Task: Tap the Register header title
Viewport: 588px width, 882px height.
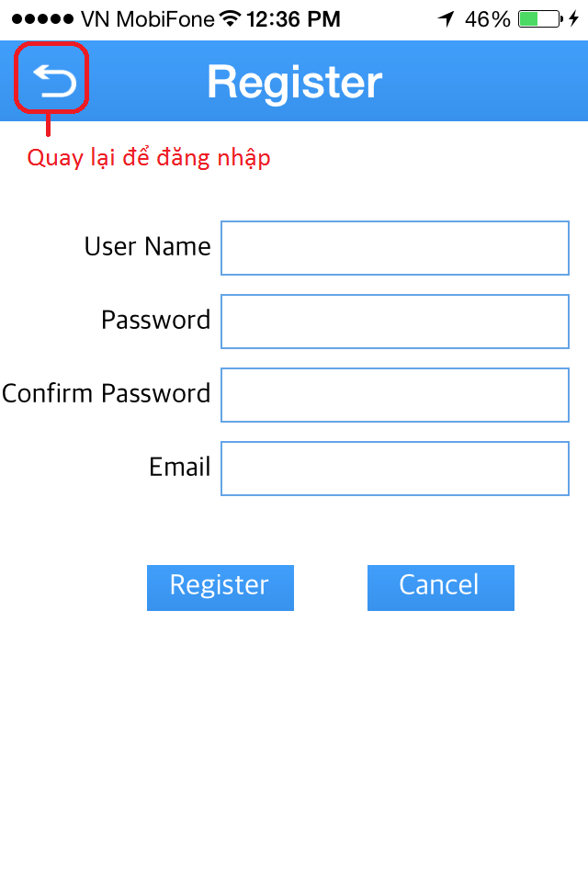Action: [x=294, y=83]
